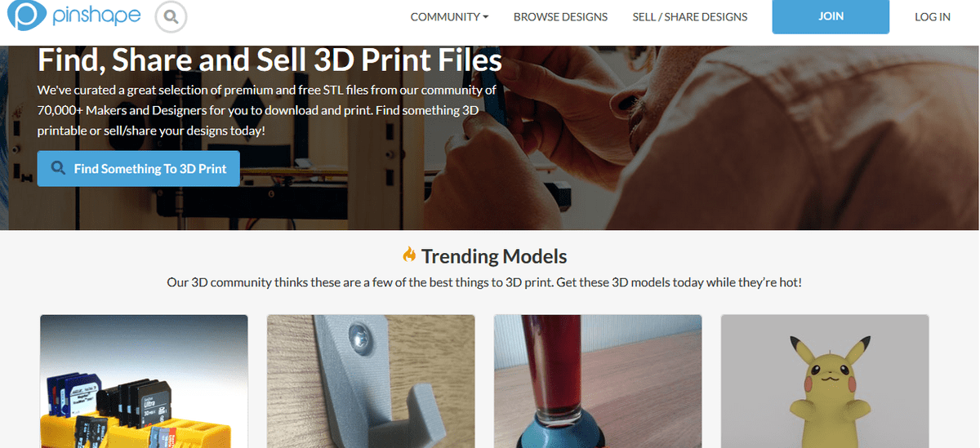View the red bottle stand model thumbnail
The width and height of the screenshot is (980, 448).
(598, 381)
